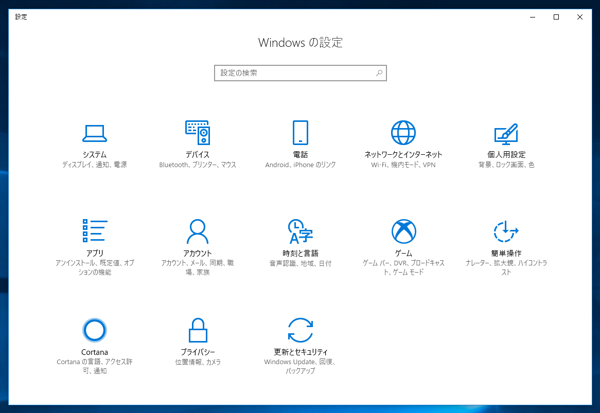This screenshot has width=600, height=413.
Task: Open the 更新とセキュリティ refresh arrows icon
Action: point(300,330)
